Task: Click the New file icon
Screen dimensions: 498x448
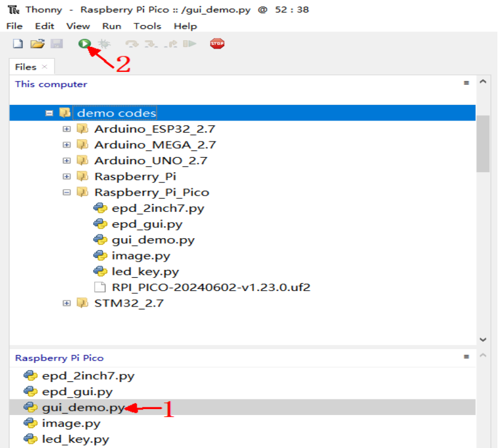Action: click(18, 44)
